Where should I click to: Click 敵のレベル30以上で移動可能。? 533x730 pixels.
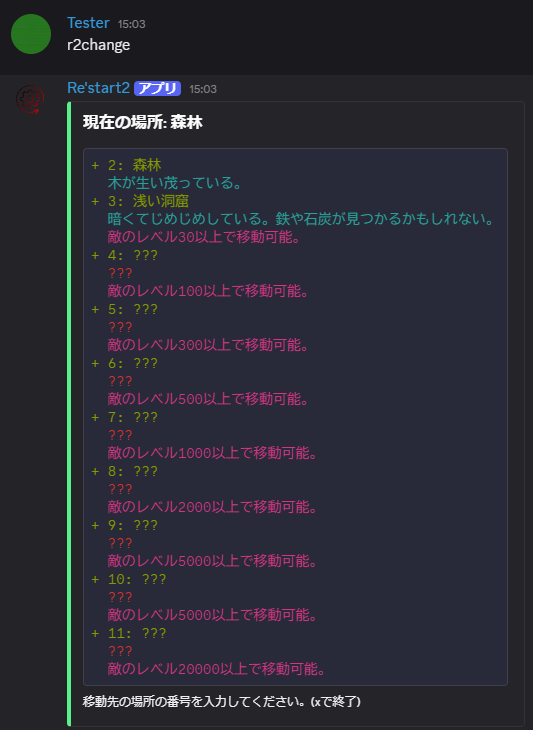[203, 237]
